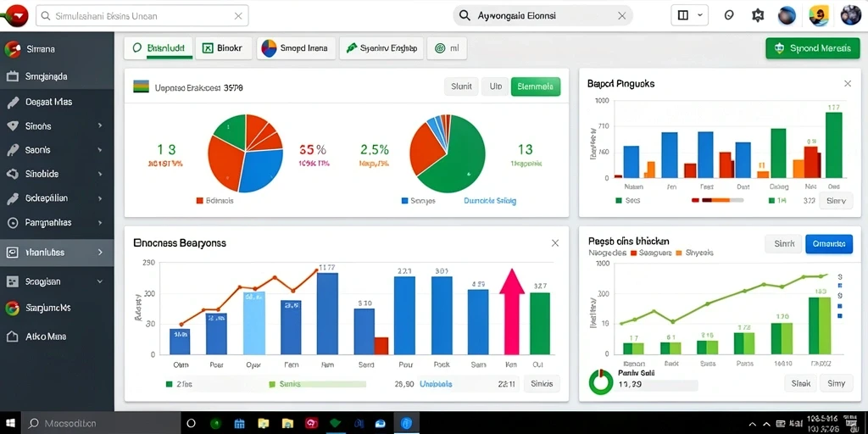868x434 pixels.
Task: Close the Bapcd Pingucks chart panel
Action: [x=847, y=84]
